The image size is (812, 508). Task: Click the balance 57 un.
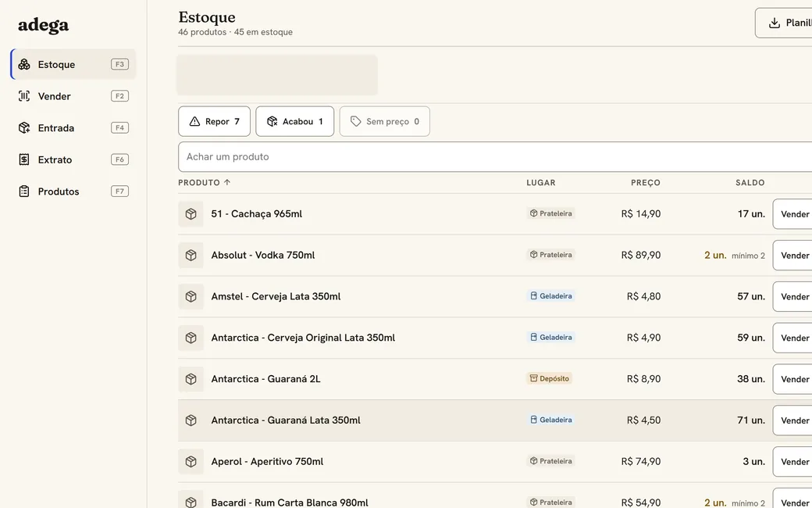(751, 296)
